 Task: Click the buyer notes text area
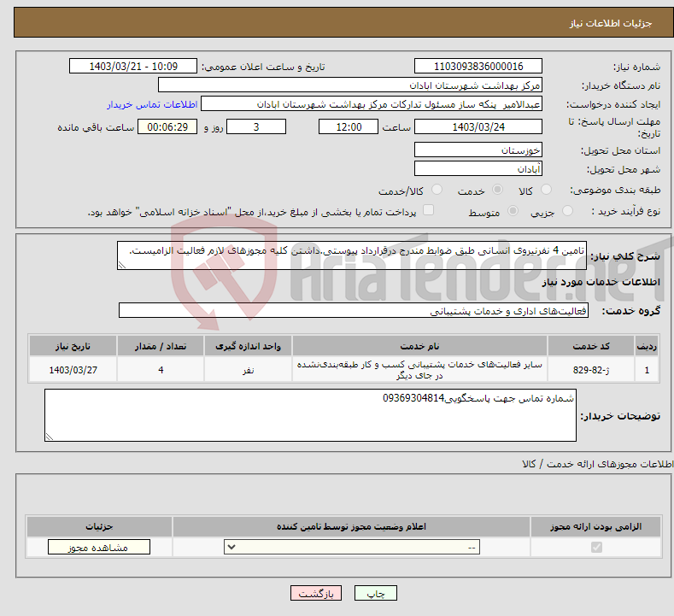[310, 415]
